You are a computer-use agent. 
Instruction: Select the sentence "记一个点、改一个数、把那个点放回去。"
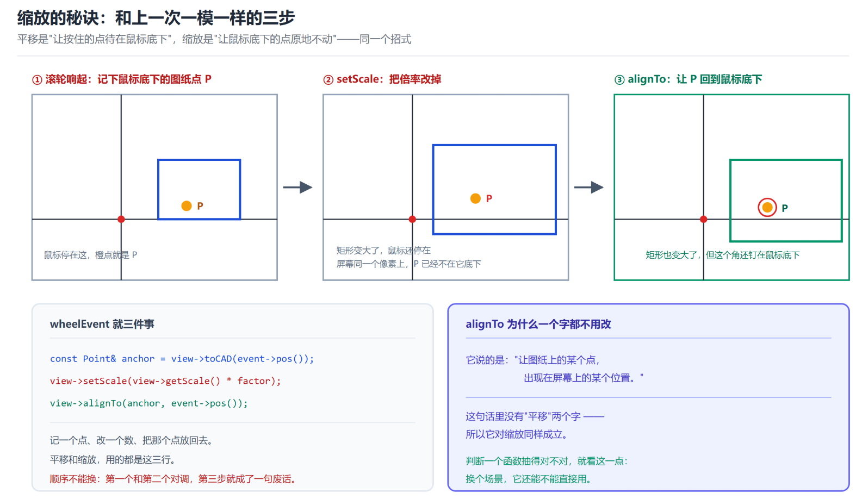click(133, 440)
